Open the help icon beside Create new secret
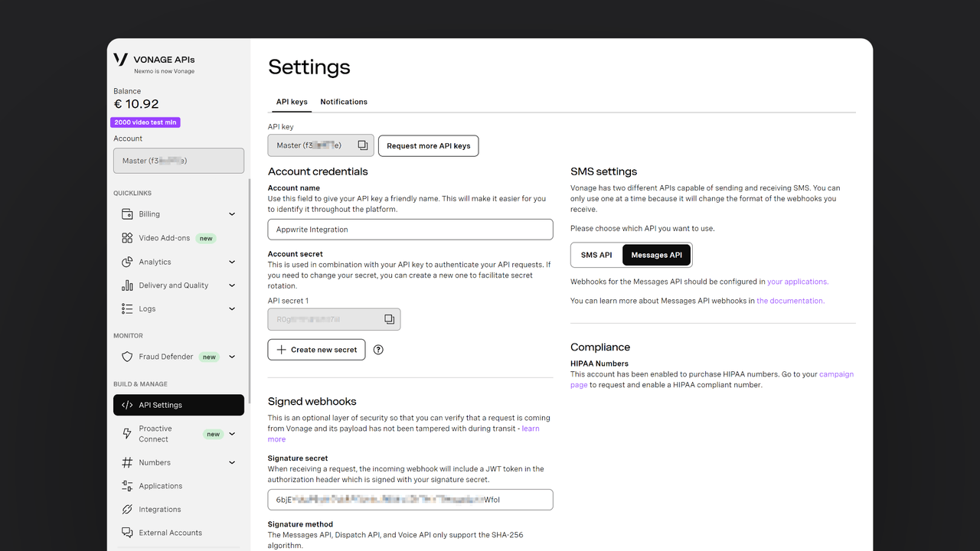980x551 pixels. pos(378,350)
